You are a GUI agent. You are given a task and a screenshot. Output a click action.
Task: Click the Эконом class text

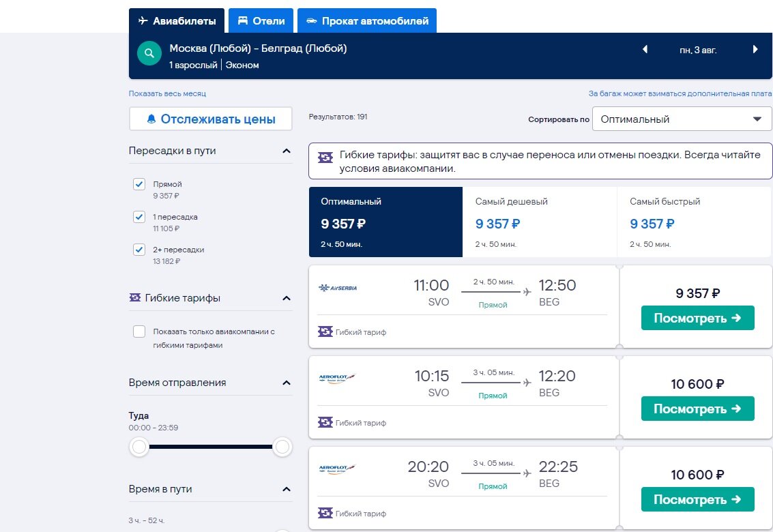click(x=242, y=65)
